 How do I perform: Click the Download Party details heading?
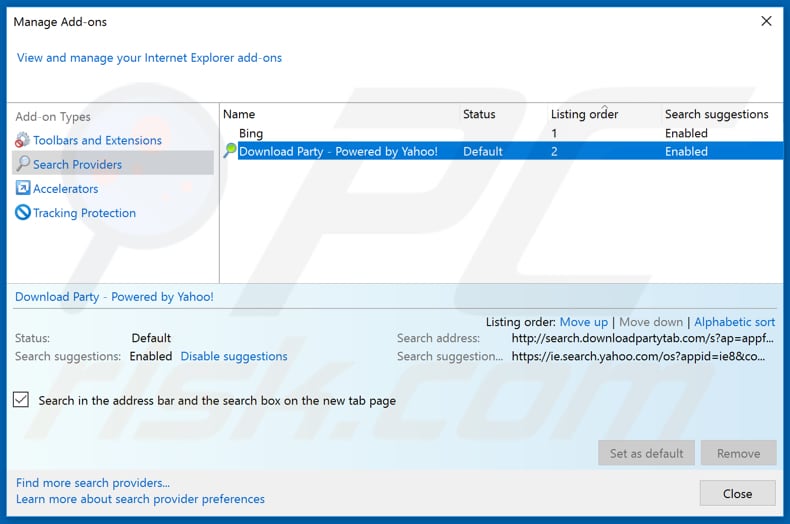[x=114, y=297]
